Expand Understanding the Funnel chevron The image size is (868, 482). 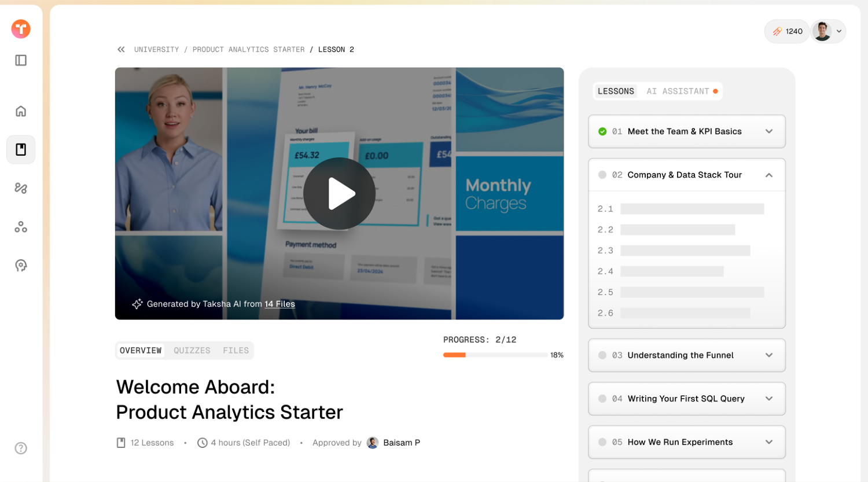click(x=769, y=355)
